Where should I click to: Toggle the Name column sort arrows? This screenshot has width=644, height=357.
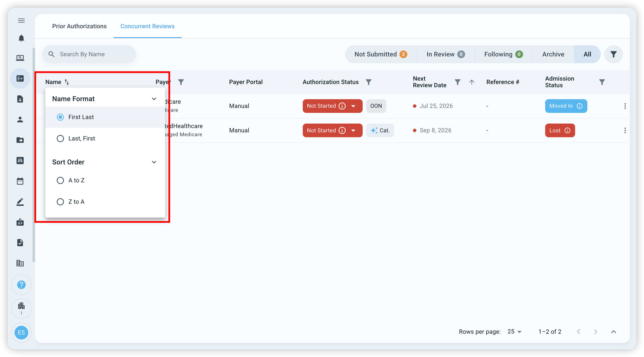tap(67, 82)
